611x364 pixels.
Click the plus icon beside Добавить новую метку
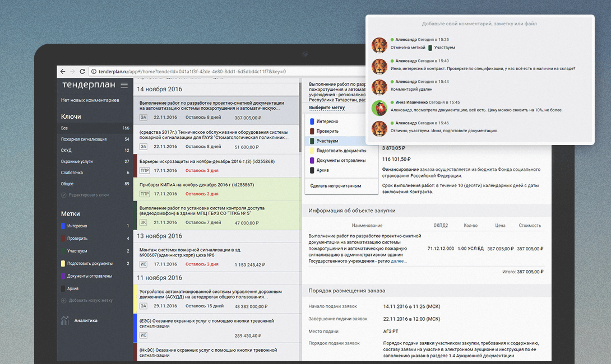click(x=63, y=301)
